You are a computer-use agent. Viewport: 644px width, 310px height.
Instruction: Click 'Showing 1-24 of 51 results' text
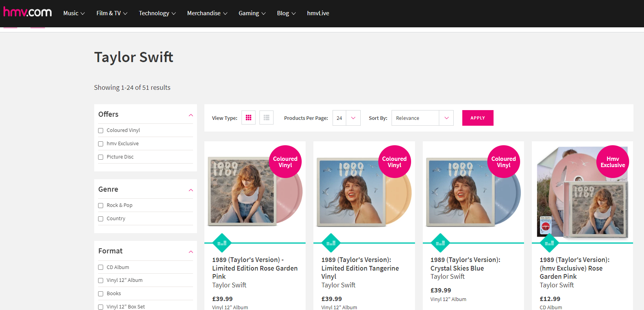(x=132, y=87)
